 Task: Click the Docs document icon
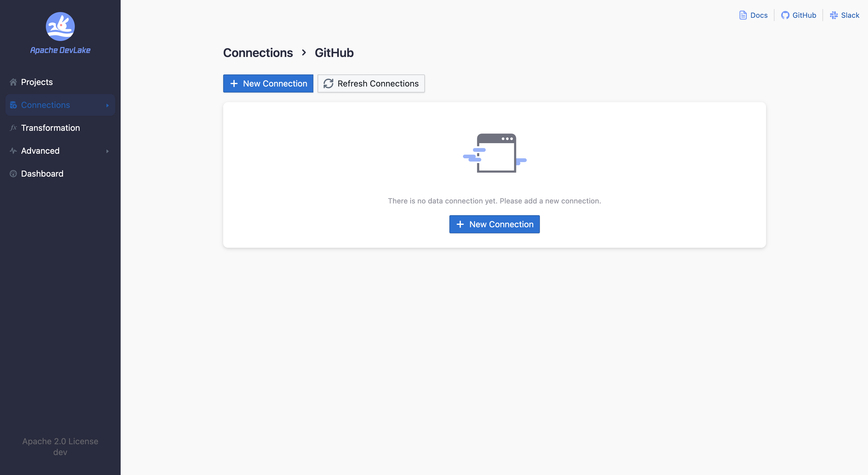[x=743, y=15]
